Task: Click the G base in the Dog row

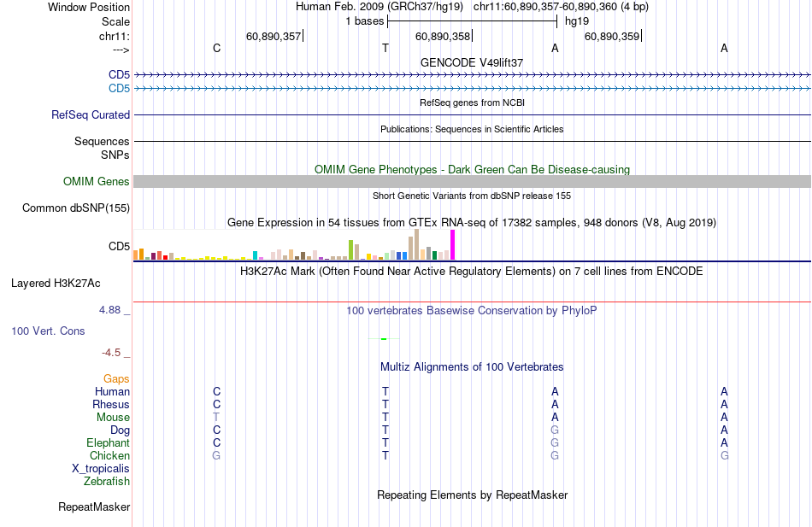Action: coord(555,430)
